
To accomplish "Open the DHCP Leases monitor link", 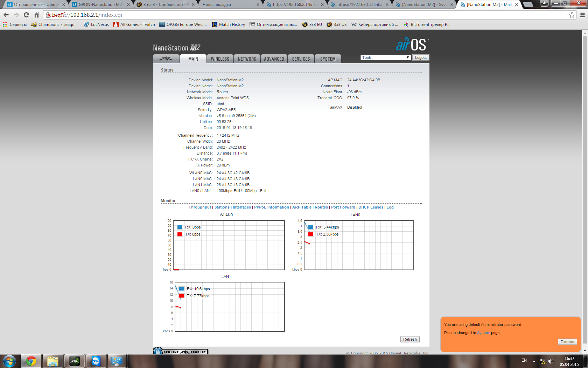I will click(371, 207).
